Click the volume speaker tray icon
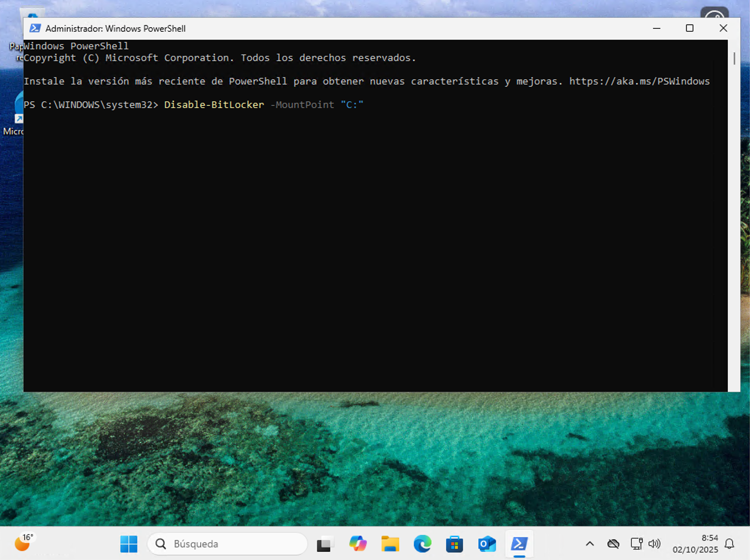Image resolution: width=750 pixels, height=560 pixels. pyautogui.click(x=654, y=543)
